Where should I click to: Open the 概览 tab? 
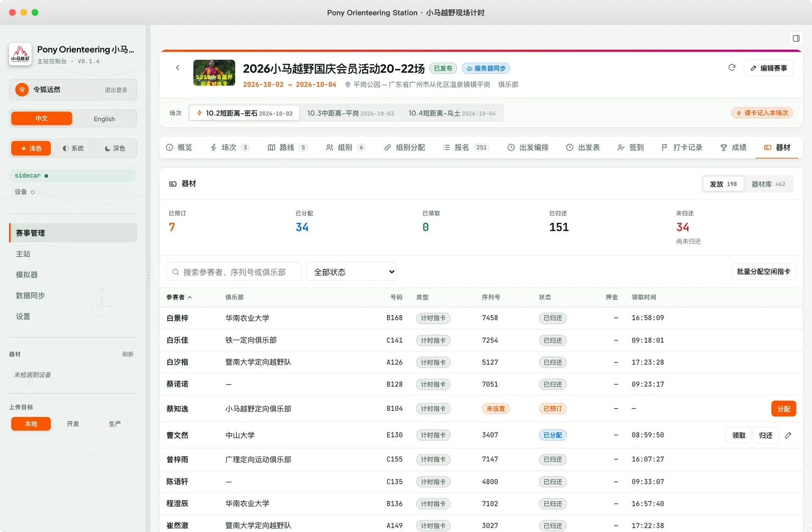179,147
